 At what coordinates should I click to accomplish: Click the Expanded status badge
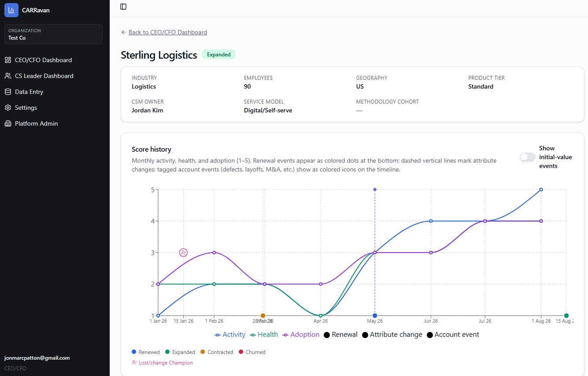pos(219,55)
